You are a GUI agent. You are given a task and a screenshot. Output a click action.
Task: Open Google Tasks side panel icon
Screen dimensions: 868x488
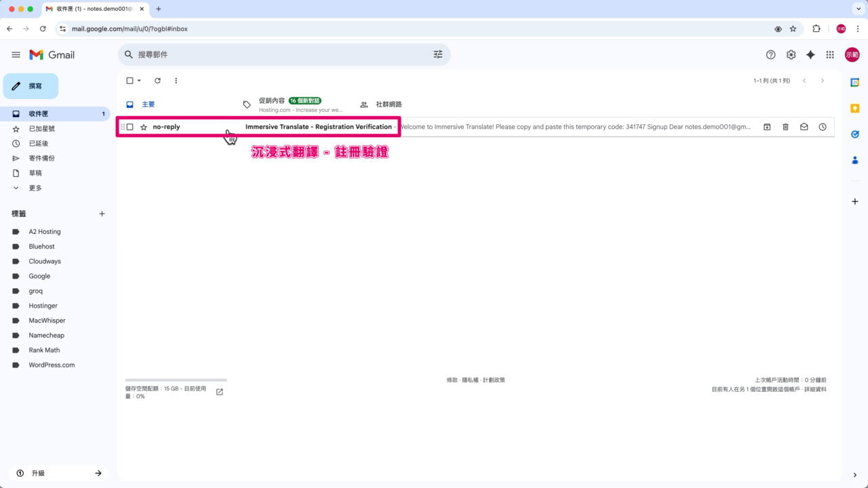tap(855, 134)
